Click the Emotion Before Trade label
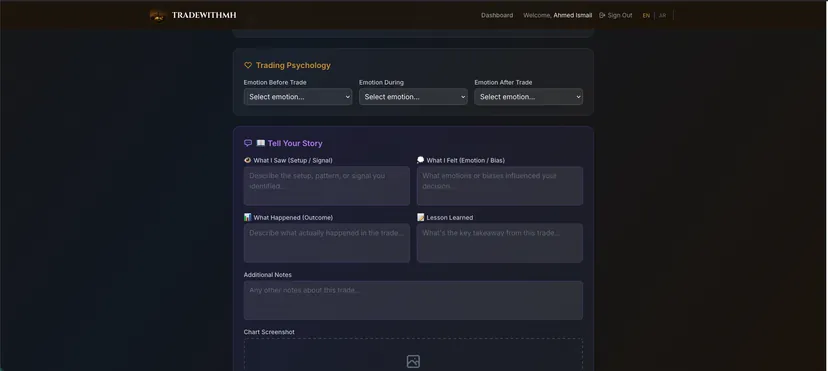Viewport: 828px width, 371px height. click(275, 82)
